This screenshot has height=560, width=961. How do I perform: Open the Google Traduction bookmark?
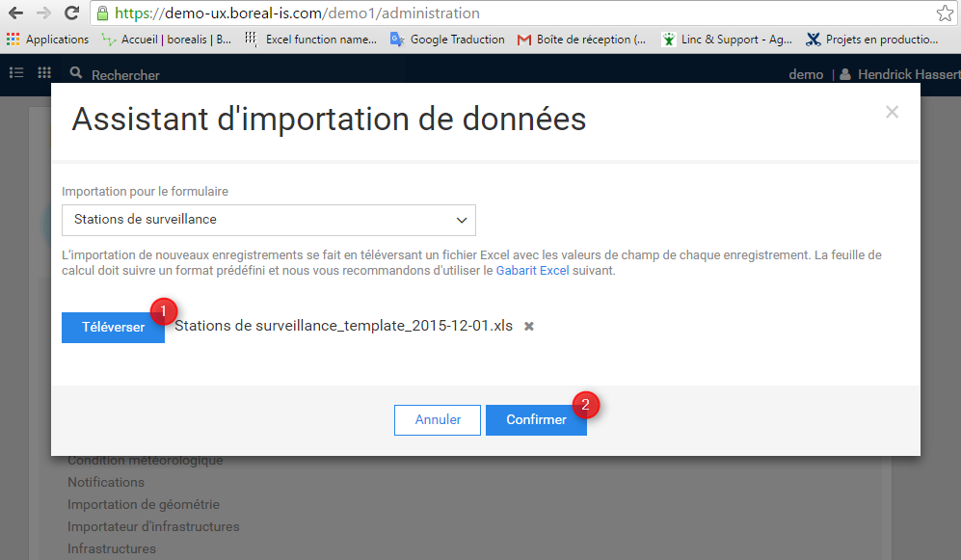pyautogui.click(x=447, y=40)
